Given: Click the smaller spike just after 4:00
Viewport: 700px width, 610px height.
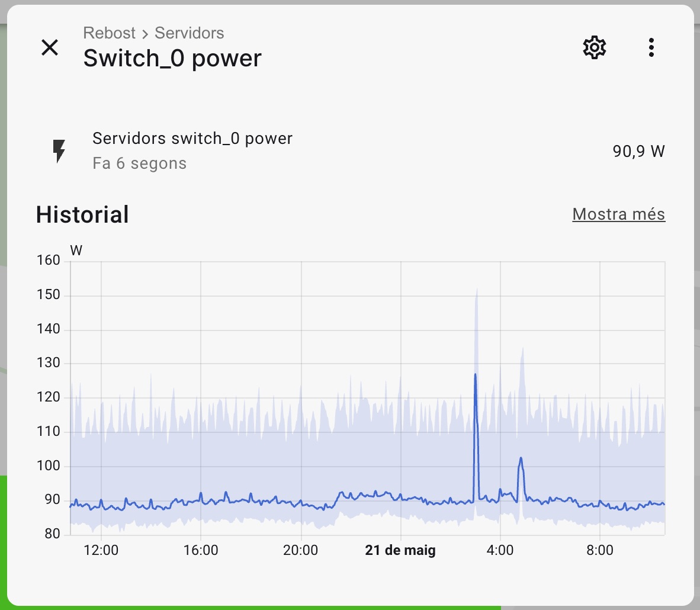Looking at the screenshot, I should click(521, 459).
